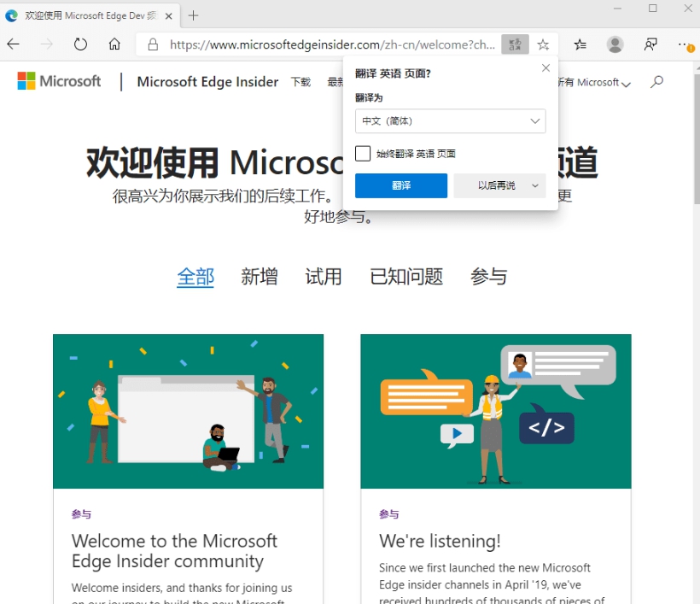Click the Microsoft Edge Insider search icon
The image size is (700, 604).
point(656,82)
